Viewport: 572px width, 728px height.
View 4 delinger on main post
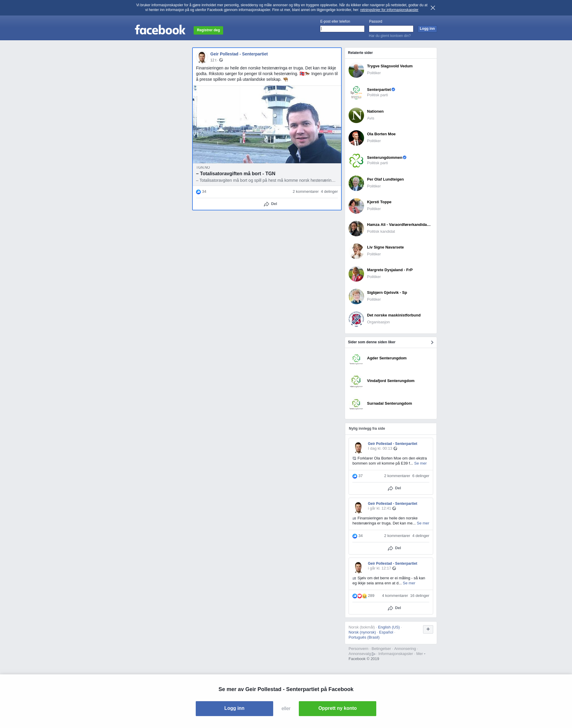coord(329,192)
